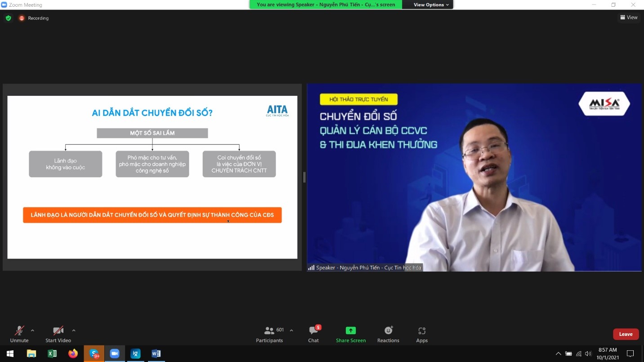Viewport: 644px width, 362px height.
Task: Unmute the microphone in Zoom
Action: pyautogui.click(x=19, y=334)
